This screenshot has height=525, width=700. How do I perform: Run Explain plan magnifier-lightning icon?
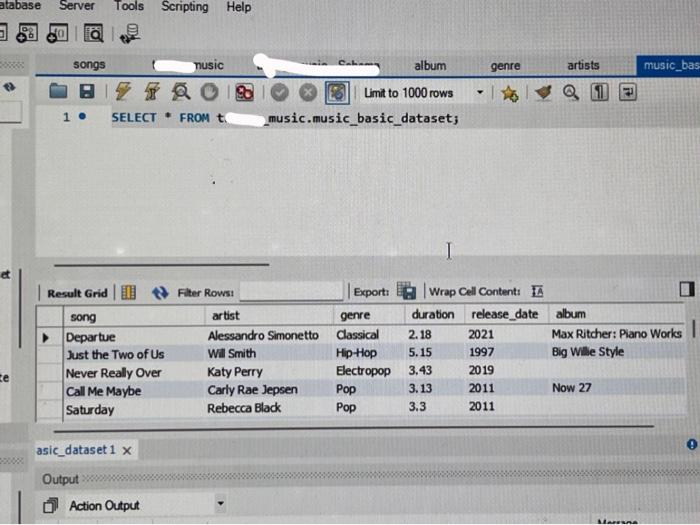(x=181, y=92)
